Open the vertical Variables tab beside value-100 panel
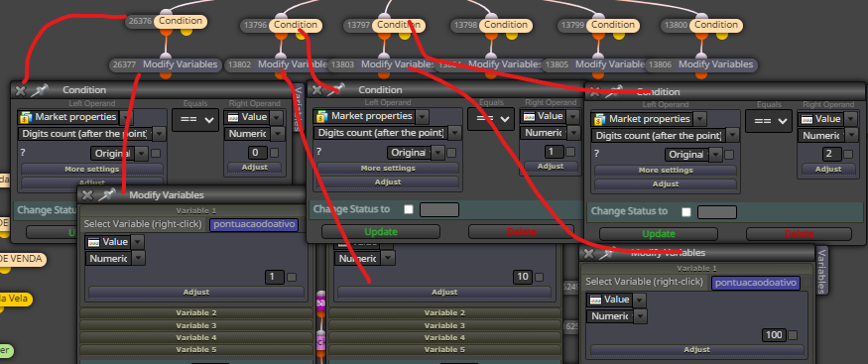The height and width of the screenshot is (364, 868). (822, 271)
